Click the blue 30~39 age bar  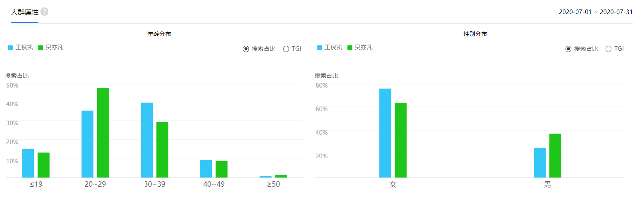coord(147,140)
